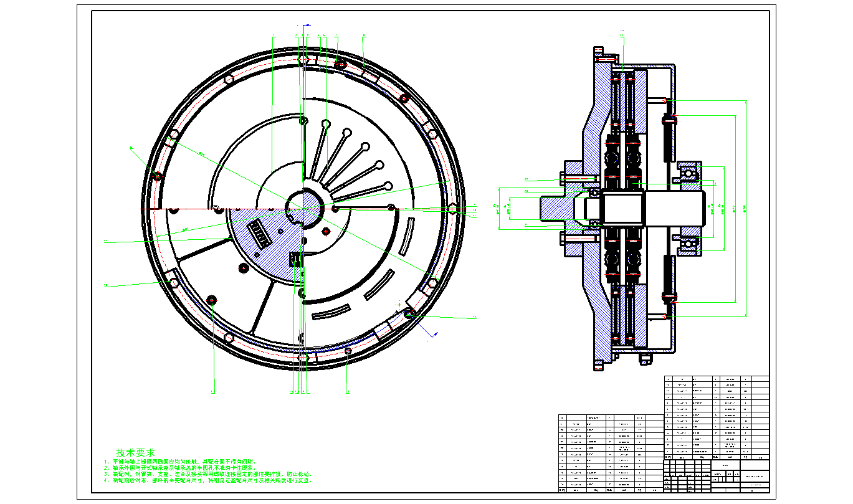Image resolution: width=853 pixels, height=504 pixels.
Task: Click the green 技术要求 heading text
Action: point(135,452)
